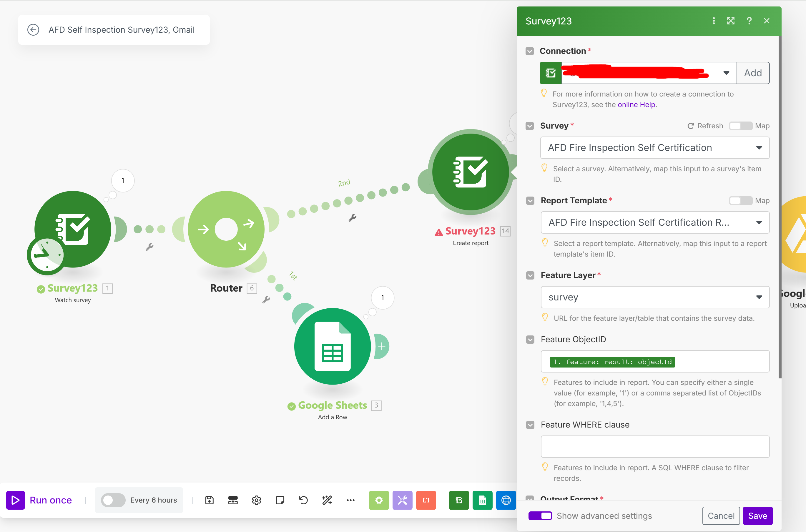Toggle the scheduling switch Every 6 hours

tap(113, 500)
